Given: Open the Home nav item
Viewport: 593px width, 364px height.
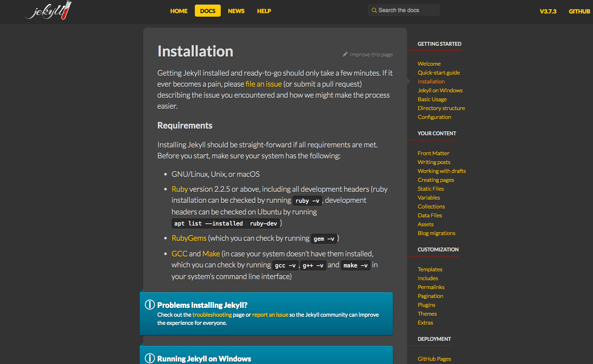Looking at the screenshot, I should coord(179,11).
